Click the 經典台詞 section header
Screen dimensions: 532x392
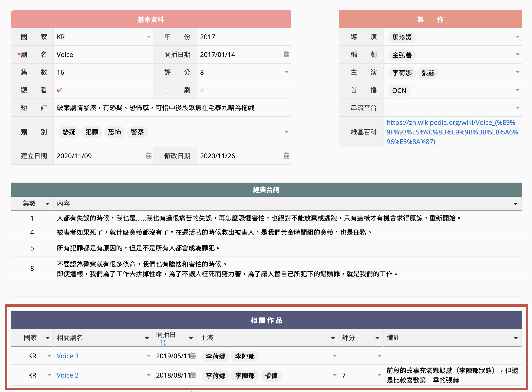[266, 190]
